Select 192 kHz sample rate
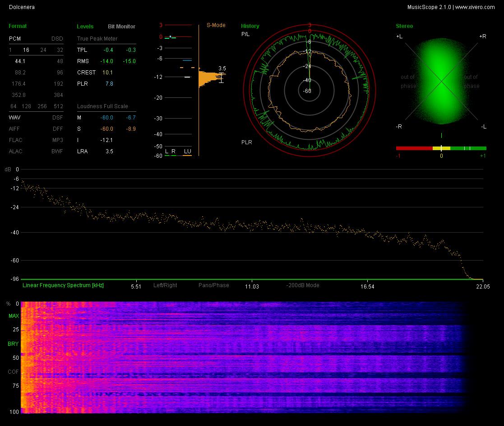The image size is (504, 426). click(x=58, y=84)
